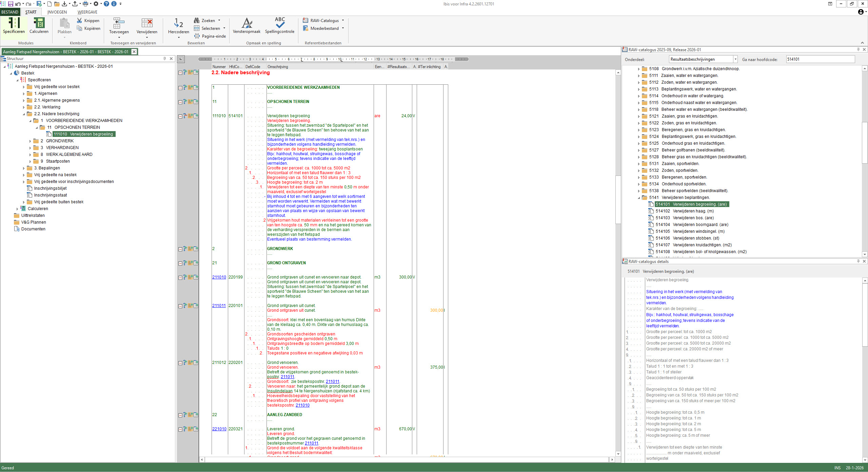
Task: Click the Kopiëren (copy) icon
Action: click(x=79, y=28)
